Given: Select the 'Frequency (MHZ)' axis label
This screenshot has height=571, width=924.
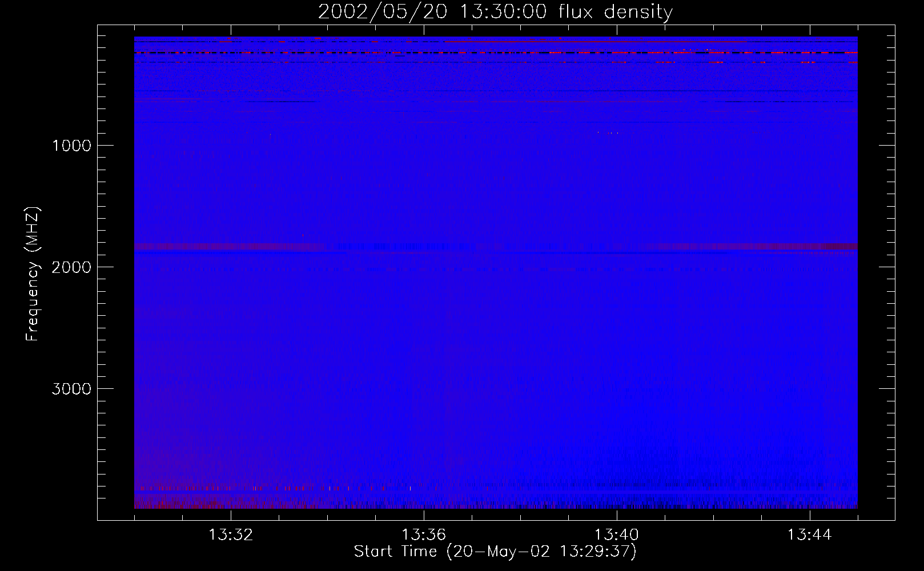Looking at the screenshot, I should 33,274.
